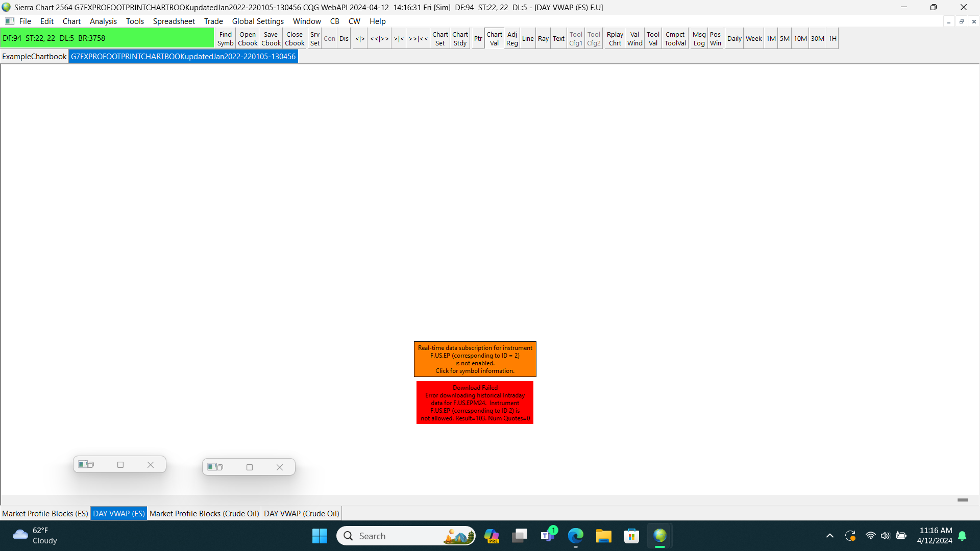The image size is (980, 551).
Task: Open Chart Studies via Chart Stdy button
Action: pos(460,39)
